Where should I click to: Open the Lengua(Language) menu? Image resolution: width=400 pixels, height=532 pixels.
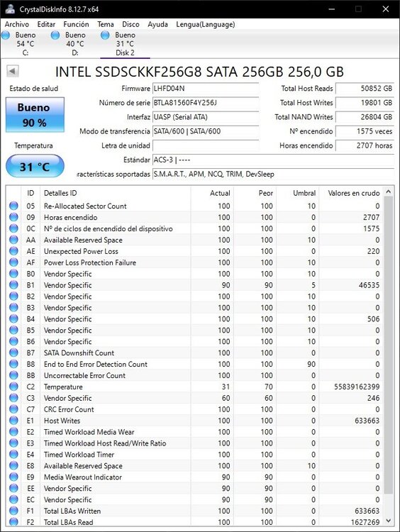point(205,24)
